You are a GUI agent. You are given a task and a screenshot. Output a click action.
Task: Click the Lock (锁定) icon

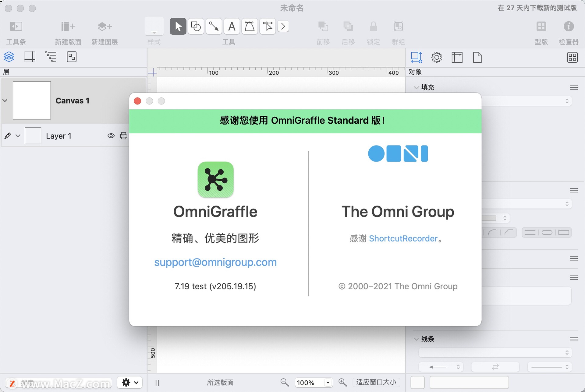pos(373,26)
